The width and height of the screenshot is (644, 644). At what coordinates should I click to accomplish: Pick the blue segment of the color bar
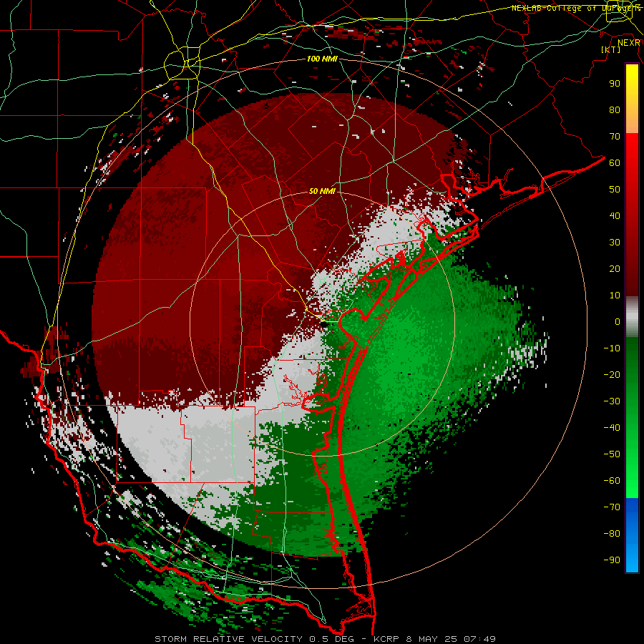pos(632,535)
